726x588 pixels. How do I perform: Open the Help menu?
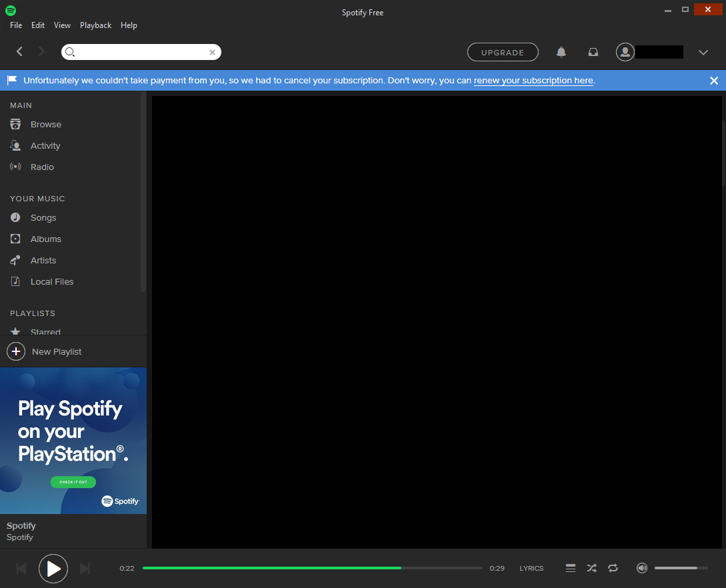pyautogui.click(x=129, y=25)
